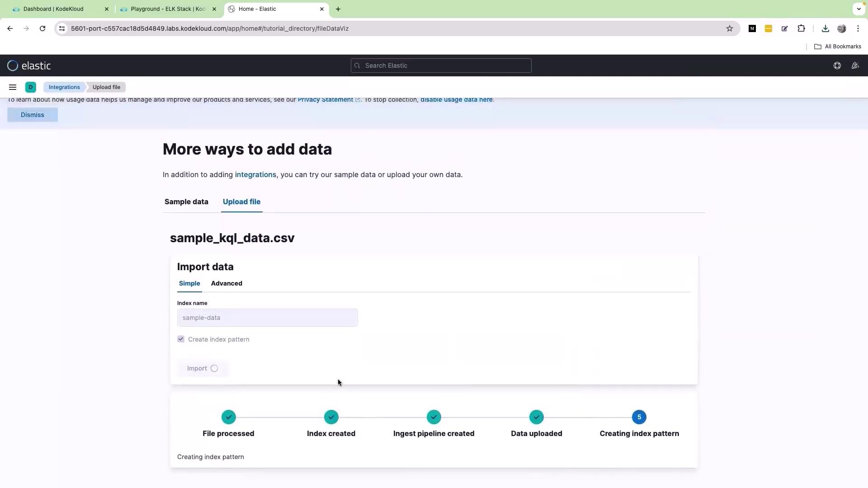The height and width of the screenshot is (488, 868).
Task: Click the Elastic logo
Action: tap(29, 66)
